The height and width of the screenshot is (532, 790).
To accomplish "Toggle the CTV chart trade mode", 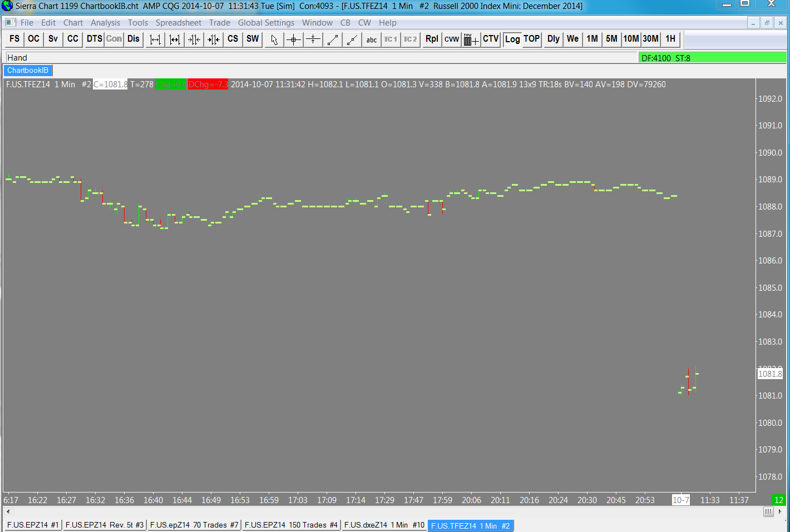I will 491,39.
